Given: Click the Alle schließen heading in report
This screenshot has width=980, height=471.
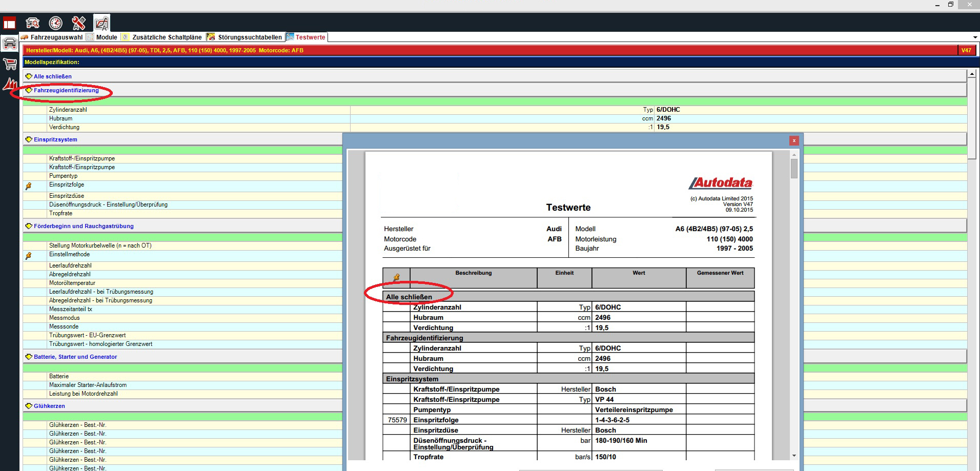Looking at the screenshot, I should click(x=409, y=297).
